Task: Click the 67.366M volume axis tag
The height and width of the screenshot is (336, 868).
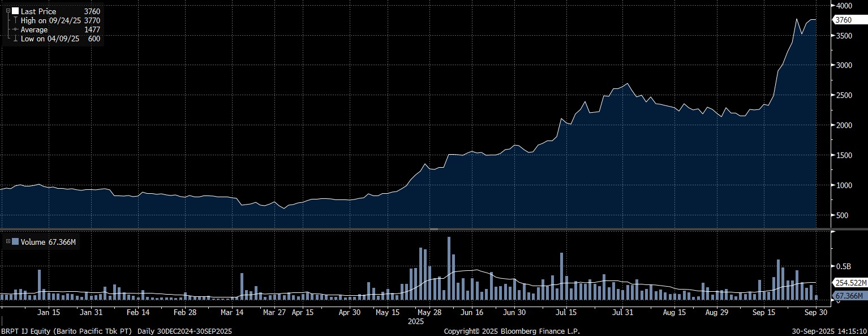Action: [848, 296]
